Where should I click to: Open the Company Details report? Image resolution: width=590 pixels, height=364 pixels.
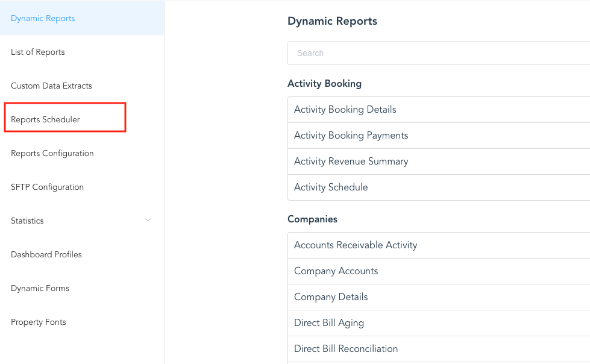pyautogui.click(x=331, y=297)
